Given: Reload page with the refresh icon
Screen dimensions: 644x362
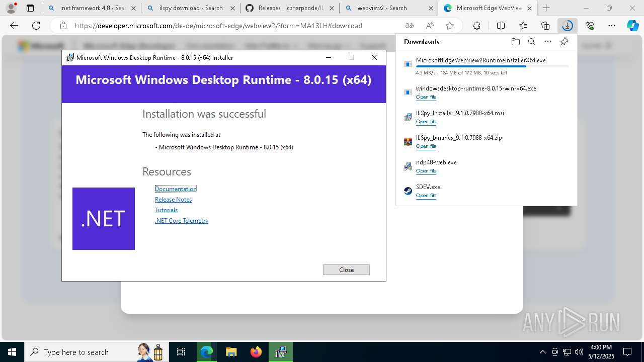Looking at the screenshot, I should pyautogui.click(x=36, y=26).
